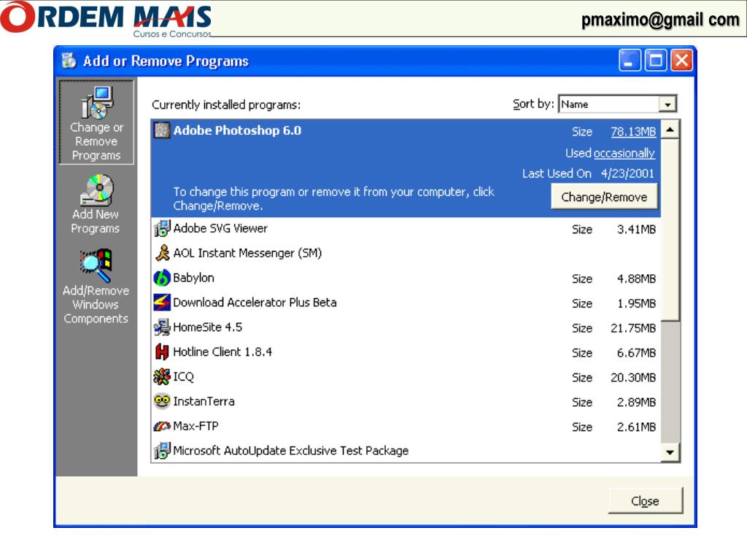Viewport: 747px width, 560px height.
Task: Click the HomeSite 4.5 icon
Action: point(162,327)
